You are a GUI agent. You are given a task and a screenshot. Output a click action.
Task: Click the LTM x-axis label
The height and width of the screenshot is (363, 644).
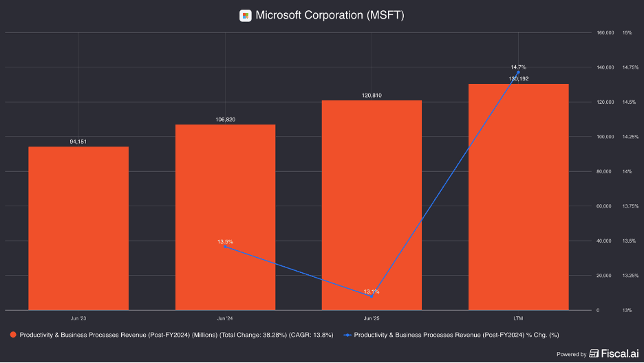tap(518, 318)
